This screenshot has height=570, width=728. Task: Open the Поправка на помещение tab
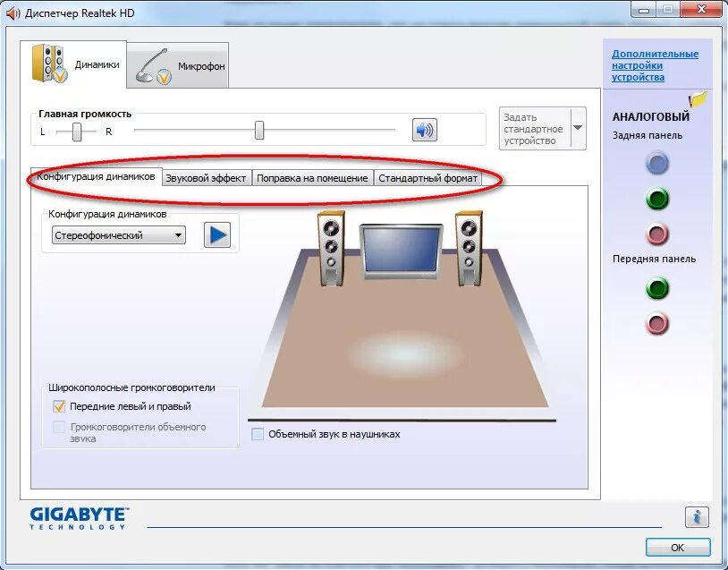point(312,178)
